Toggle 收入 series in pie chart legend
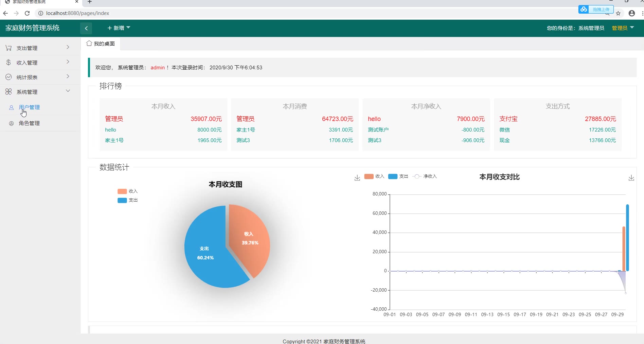 tap(127, 191)
